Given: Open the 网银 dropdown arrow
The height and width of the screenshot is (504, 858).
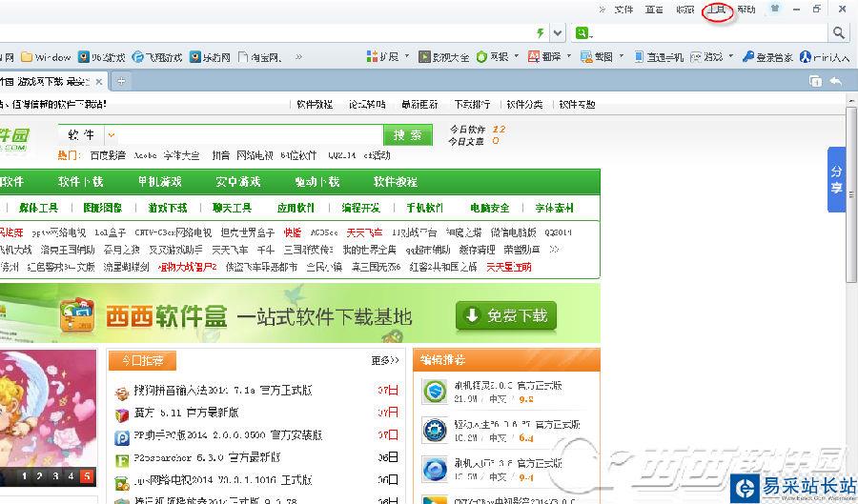Looking at the screenshot, I should click(x=516, y=56).
